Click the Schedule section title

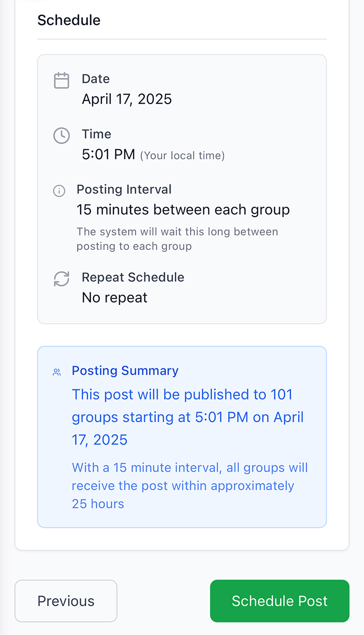click(x=69, y=20)
